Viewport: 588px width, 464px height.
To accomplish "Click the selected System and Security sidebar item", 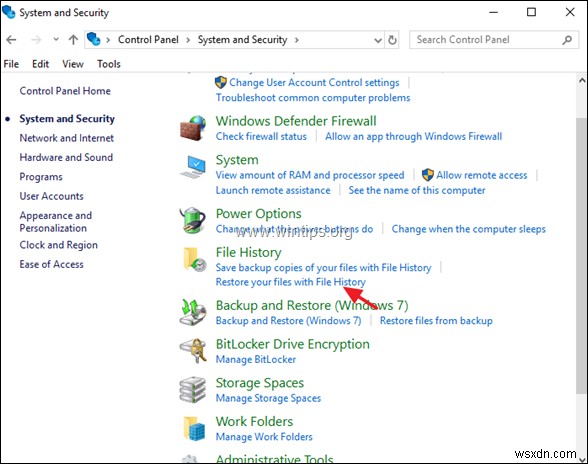I will [x=67, y=119].
